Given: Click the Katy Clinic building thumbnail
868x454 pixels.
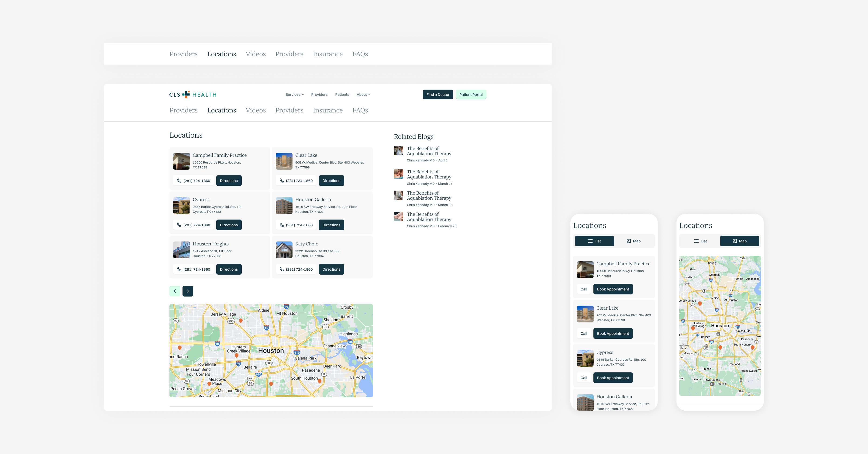Looking at the screenshot, I should 284,250.
